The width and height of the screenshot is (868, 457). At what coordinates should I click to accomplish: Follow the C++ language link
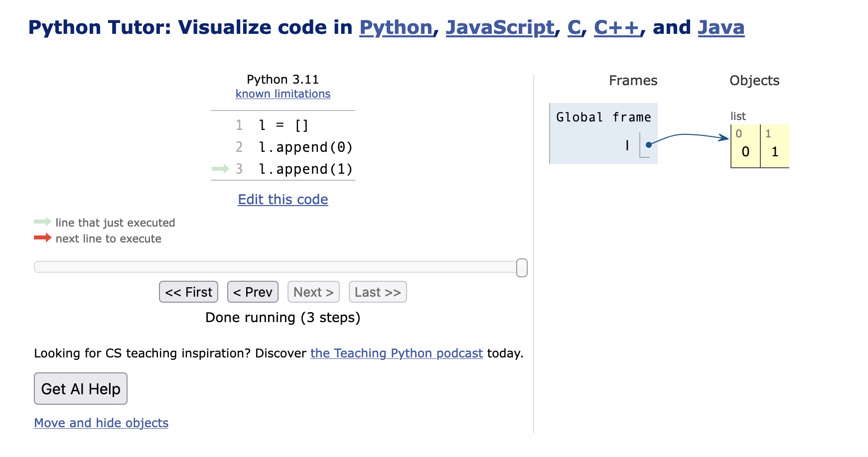617,27
